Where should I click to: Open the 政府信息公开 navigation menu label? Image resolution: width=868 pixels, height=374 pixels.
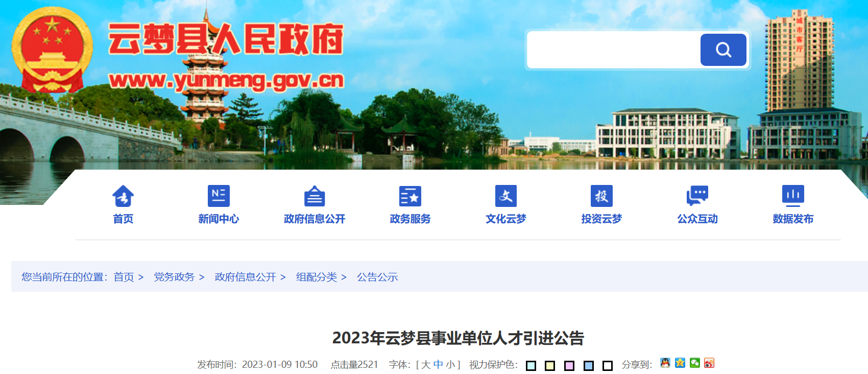(x=315, y=219)
